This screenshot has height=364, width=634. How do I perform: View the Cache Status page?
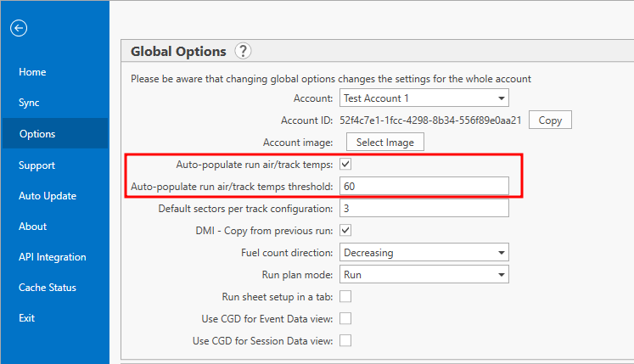48,288
